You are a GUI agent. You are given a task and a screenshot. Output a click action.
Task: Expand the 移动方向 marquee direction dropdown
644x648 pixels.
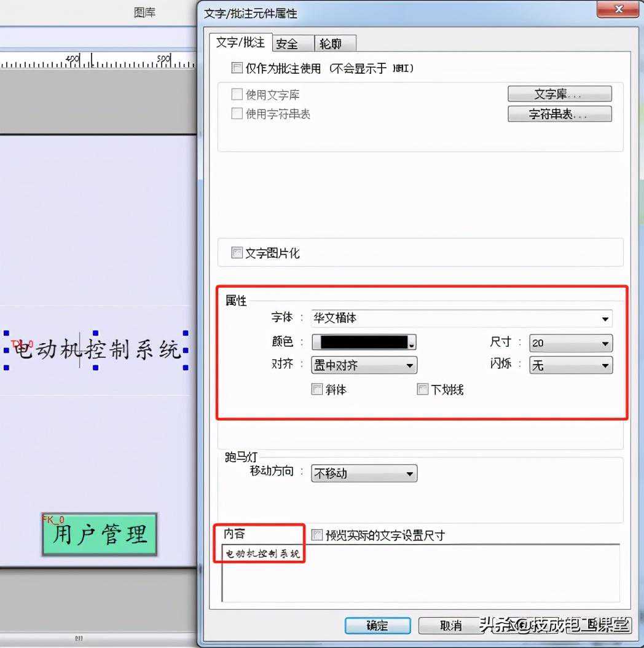pos(410,473)
